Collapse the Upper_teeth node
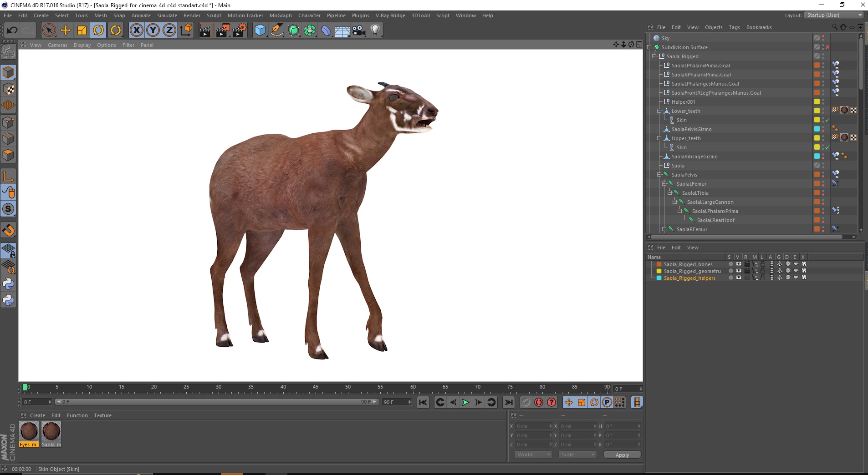868x475 pixels. click(x=659, y=138)
